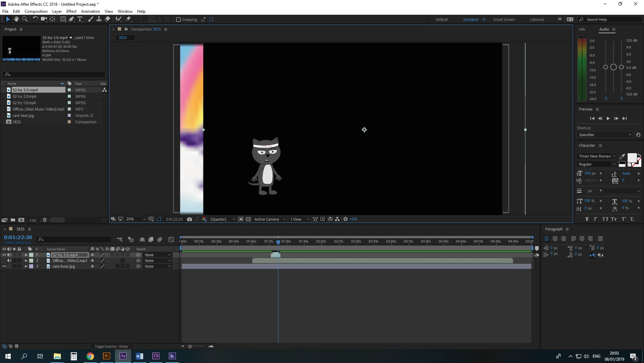Hide the S2 try 3.0.mp4 layer video

point(4,255)
